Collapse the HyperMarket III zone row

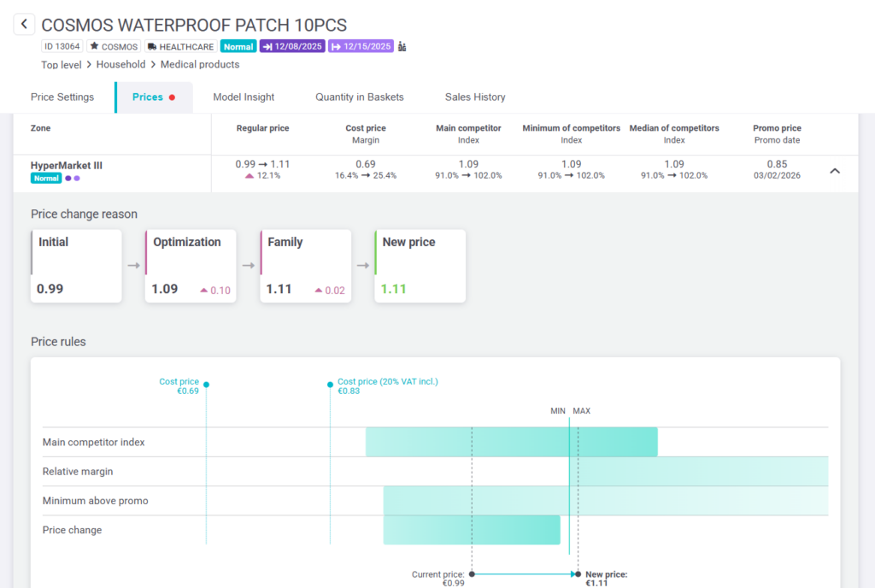(x=835, y=171)
